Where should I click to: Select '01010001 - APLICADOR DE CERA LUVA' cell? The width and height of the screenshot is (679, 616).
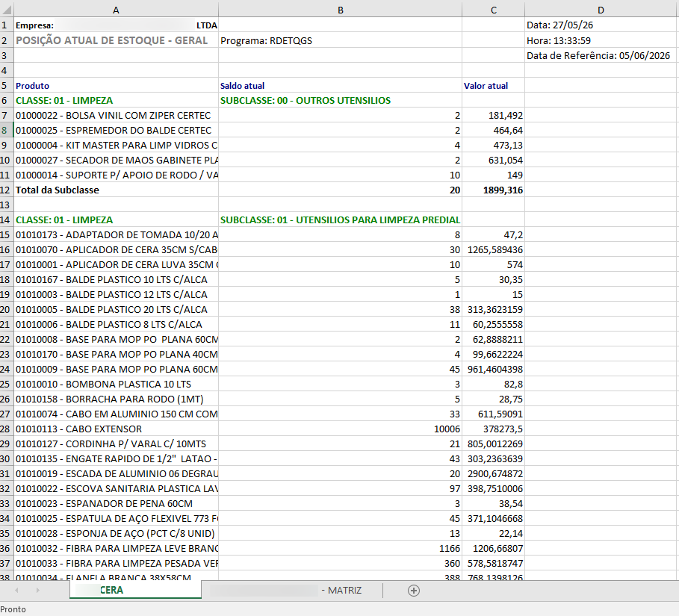(x=116, y=265)
